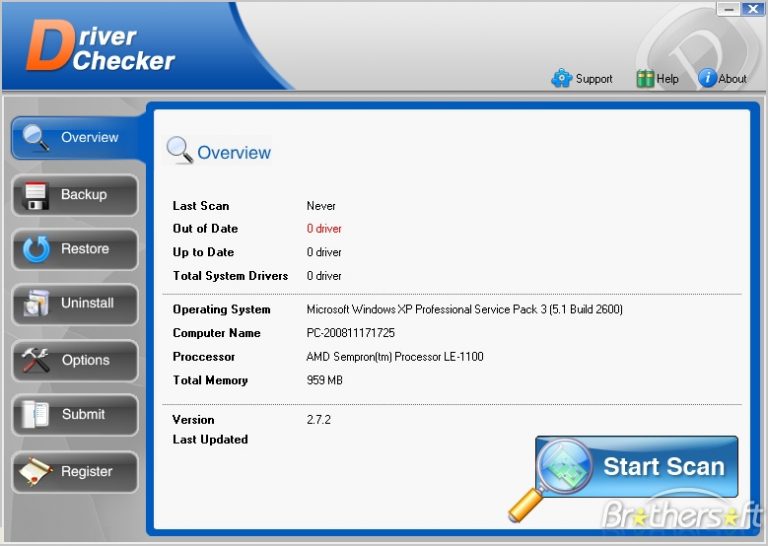
Task: Select the Overview tab in the sidebar
Action: (x=75, y=138)
